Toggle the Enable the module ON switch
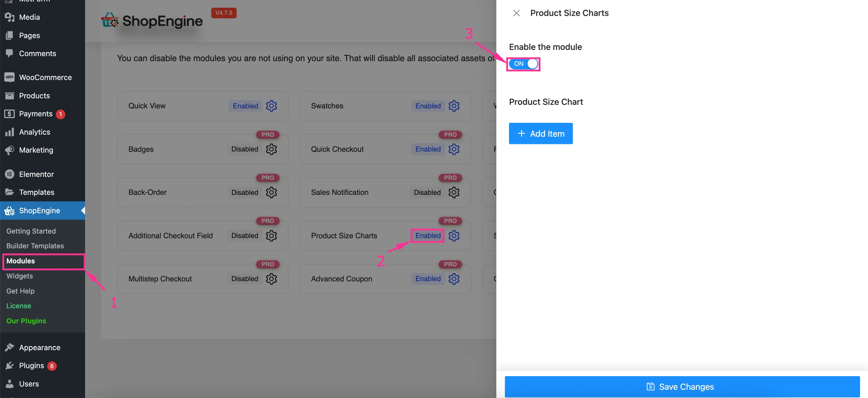 [523, 64]
